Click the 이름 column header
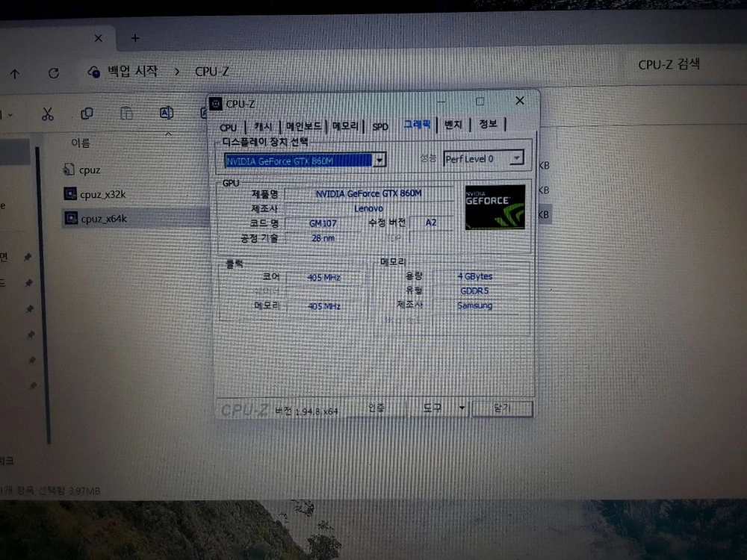Image resolution: width=747 pixels, height=560 pixels. tap(80, 143)
